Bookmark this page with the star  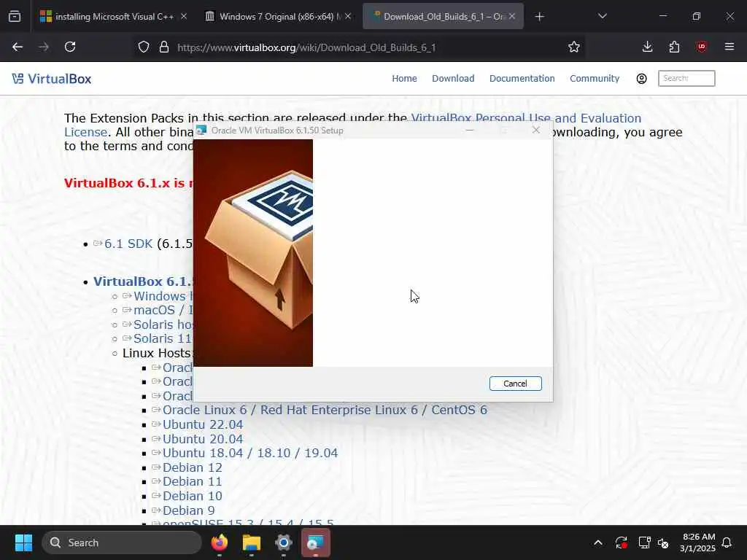(x=573, y=47)
